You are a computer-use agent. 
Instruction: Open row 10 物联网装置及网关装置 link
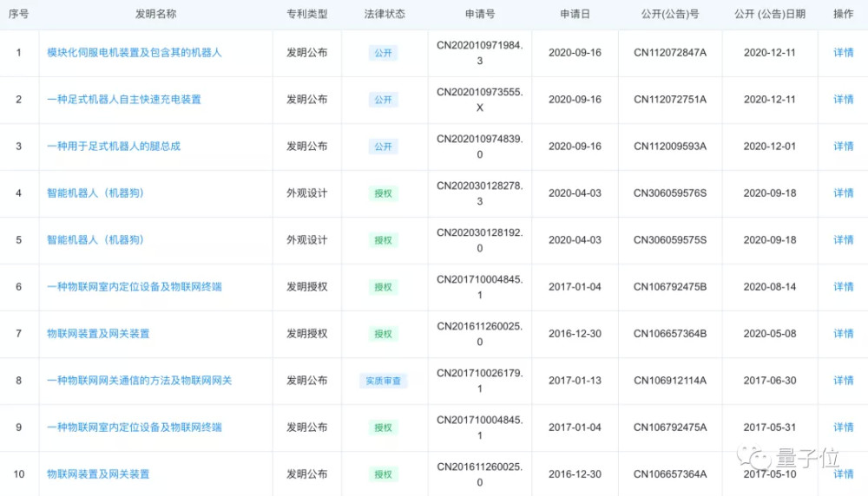[98, 473]
